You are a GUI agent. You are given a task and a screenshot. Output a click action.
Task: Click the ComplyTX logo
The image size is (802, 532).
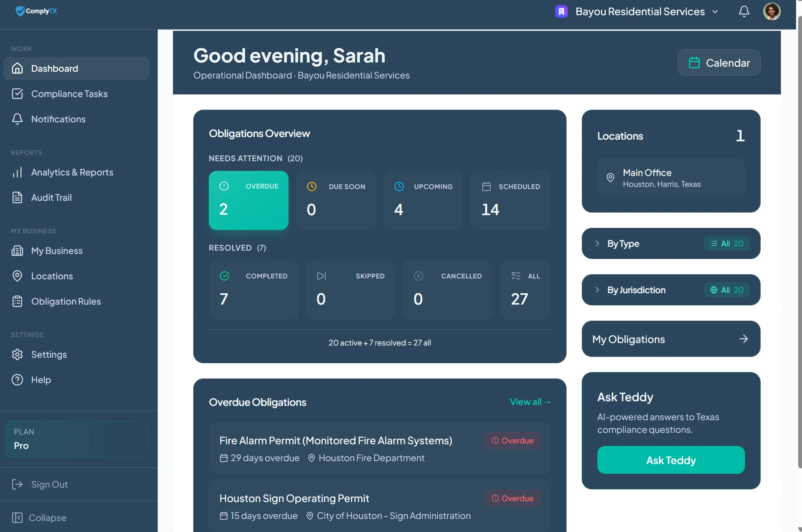point(36,11)
